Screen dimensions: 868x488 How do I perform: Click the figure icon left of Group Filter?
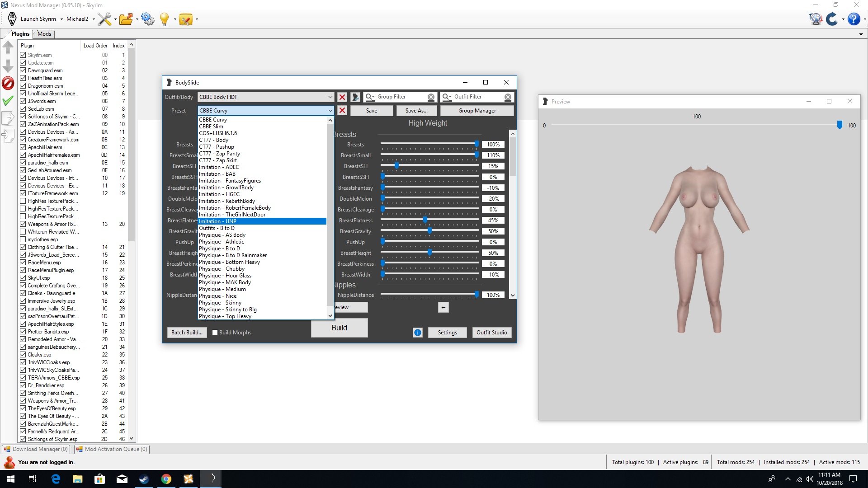pyautogui.click(x=355, y=97)
